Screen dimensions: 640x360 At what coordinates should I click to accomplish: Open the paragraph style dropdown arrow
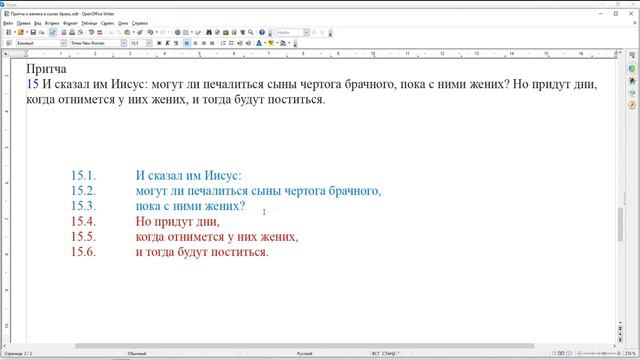(x=63, y=43)
